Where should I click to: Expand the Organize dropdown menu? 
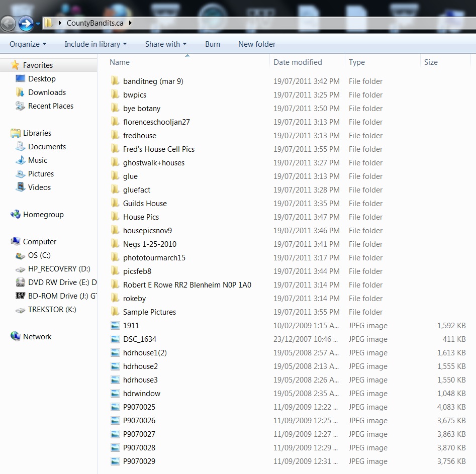pyautogui.click(x=28, y=44)
